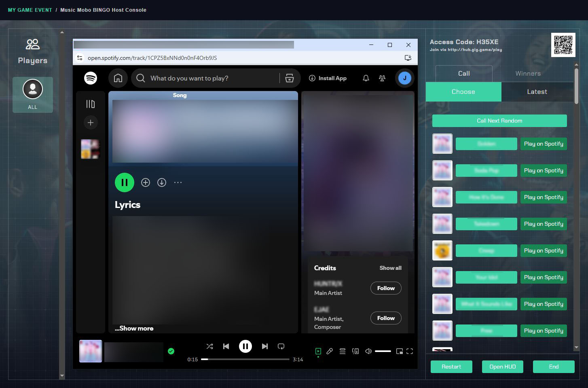Open the Friend Activity icon

click(382, 78)
